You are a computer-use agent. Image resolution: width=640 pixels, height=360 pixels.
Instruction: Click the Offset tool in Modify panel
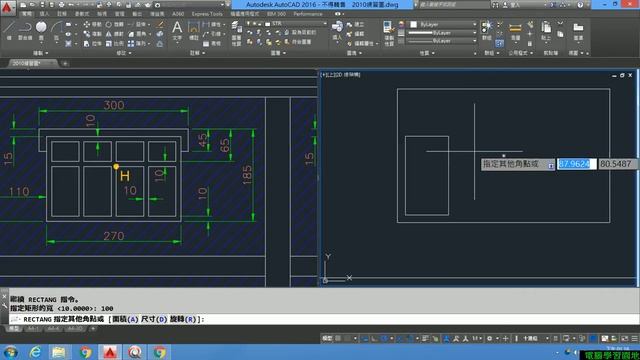pos(160,43)
